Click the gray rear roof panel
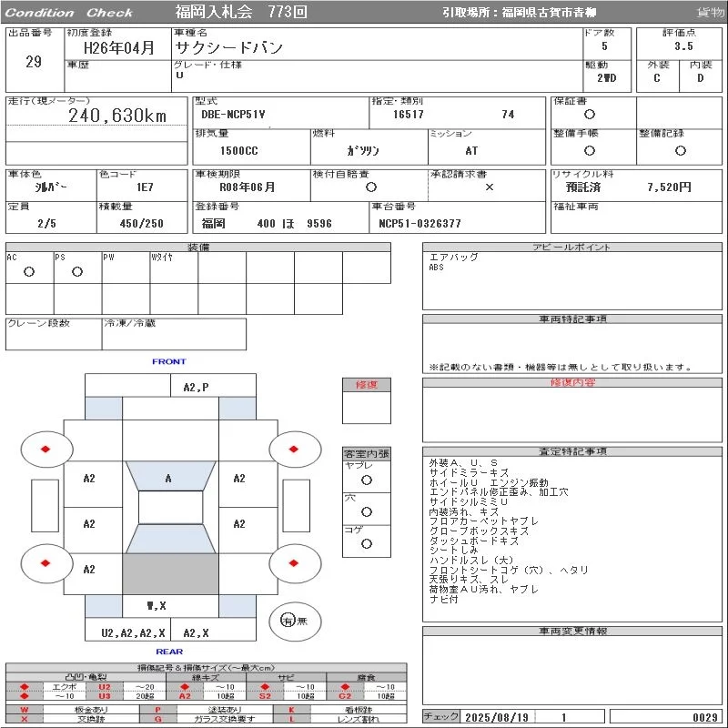 (x=170, y=573)
